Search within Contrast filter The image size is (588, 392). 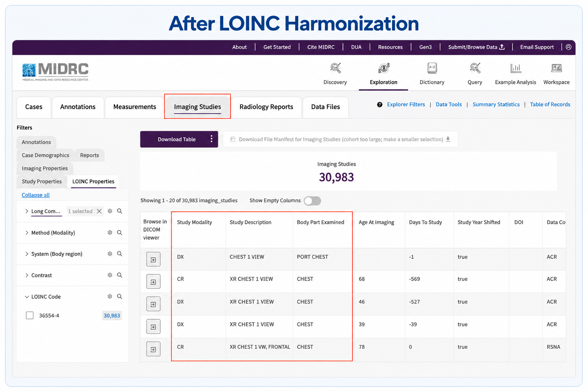coord(119,275)
